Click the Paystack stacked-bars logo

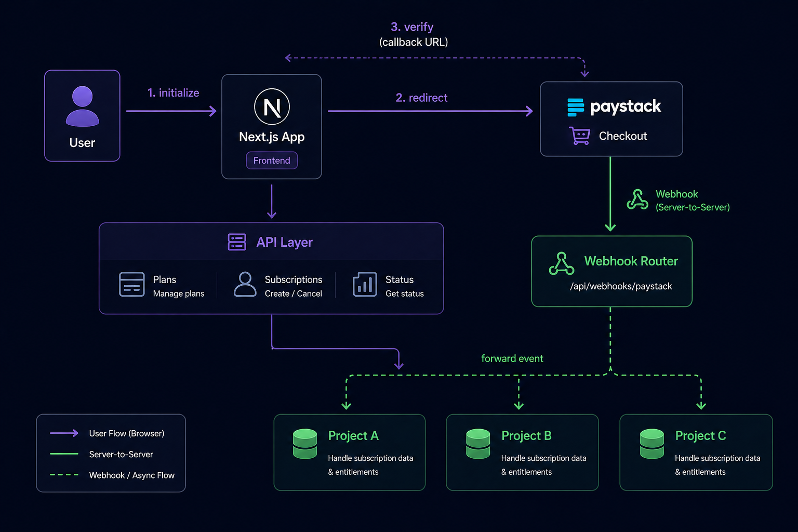pyautogui.click(x=576, y=107)
